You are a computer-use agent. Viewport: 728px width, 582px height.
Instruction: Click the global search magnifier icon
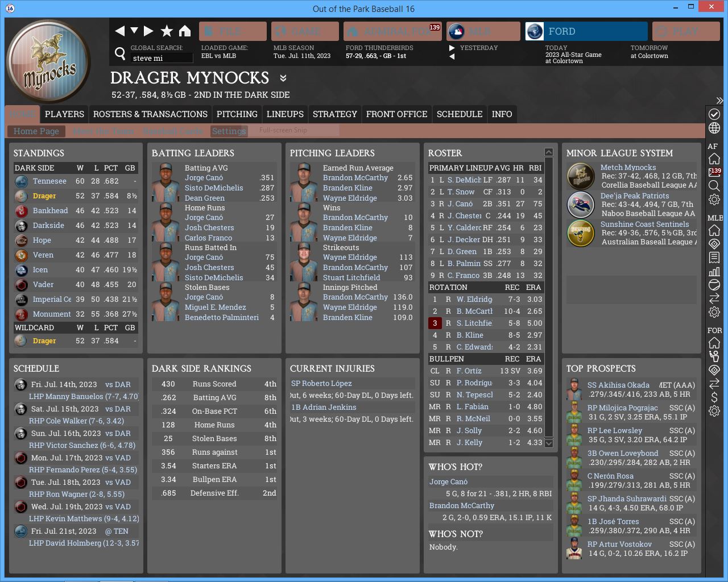120,53
